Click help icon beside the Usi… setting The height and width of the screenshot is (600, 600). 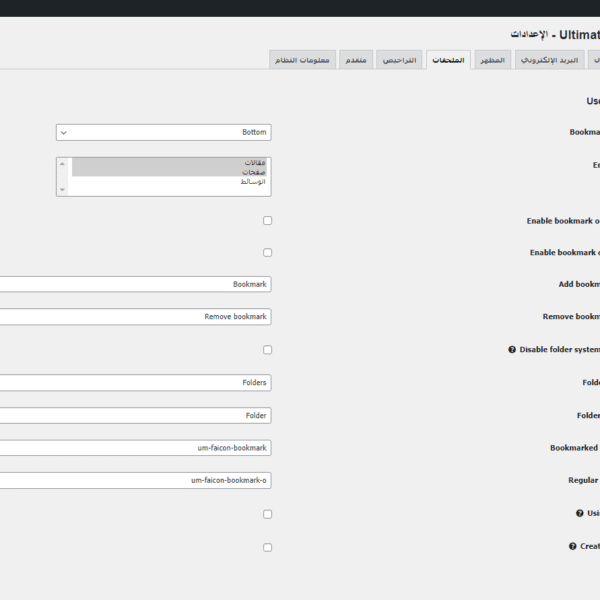tap(579, 513)
